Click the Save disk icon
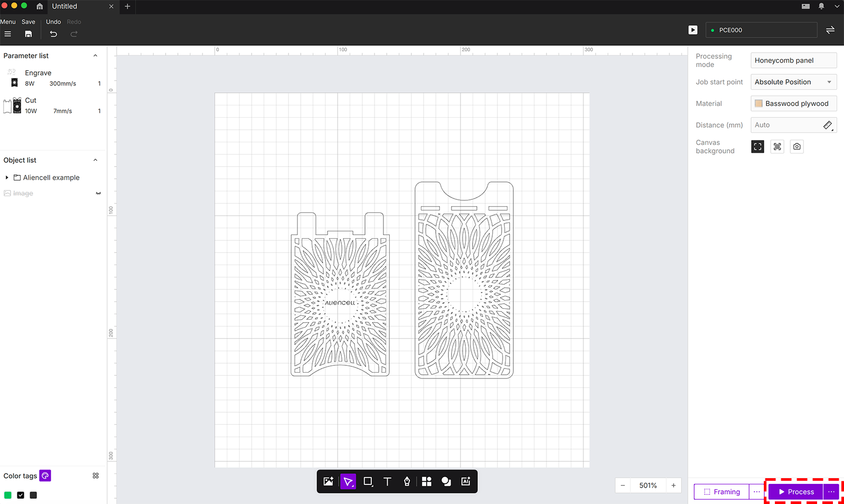Screen dimensions: 844x504 pos(28,34)
